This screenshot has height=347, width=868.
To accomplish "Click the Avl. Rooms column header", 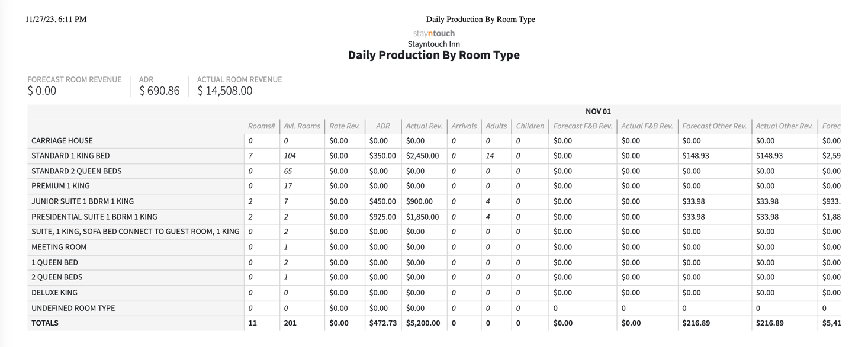I will (x=302, y=126).
